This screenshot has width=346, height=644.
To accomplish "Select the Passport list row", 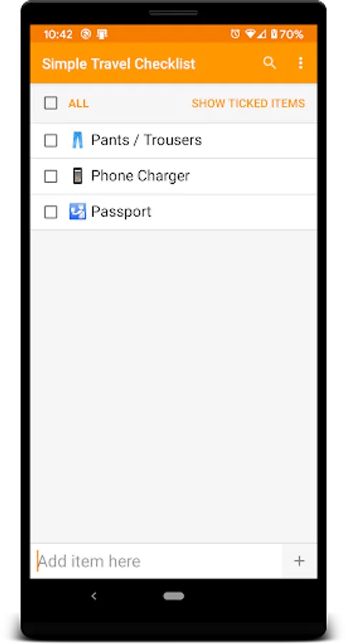I will pos(173,212).
